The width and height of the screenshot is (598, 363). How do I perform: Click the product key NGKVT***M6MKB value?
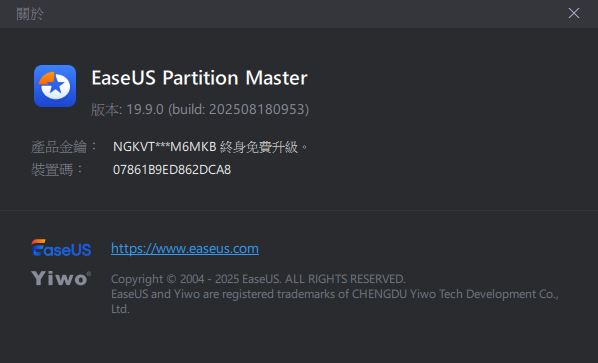165,147
